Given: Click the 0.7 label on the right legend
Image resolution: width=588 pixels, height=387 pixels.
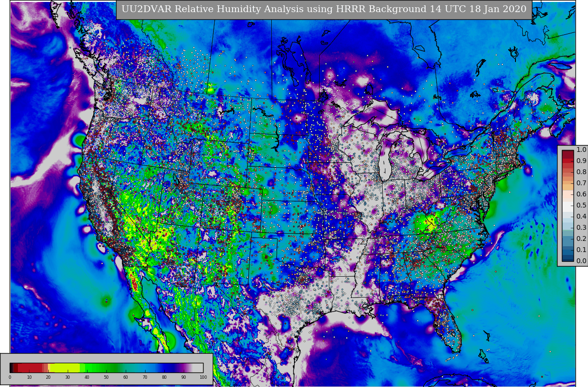Looking at the screenshot, I should 581,183.
